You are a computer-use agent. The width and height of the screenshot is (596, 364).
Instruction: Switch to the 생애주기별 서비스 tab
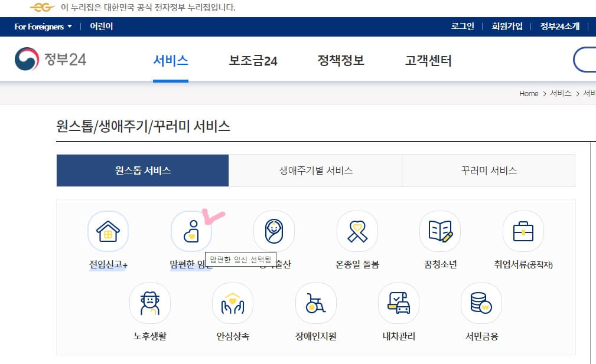pos(315,170)
